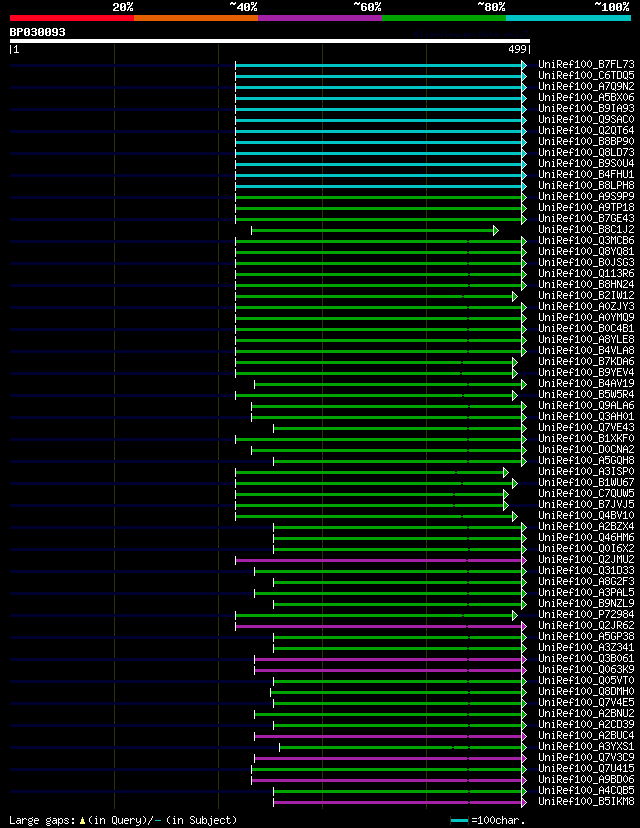Screen dimensions: 640x828
Task: Select the UniRef100_Q8LD73 entry
Action: tap(586, 153)
